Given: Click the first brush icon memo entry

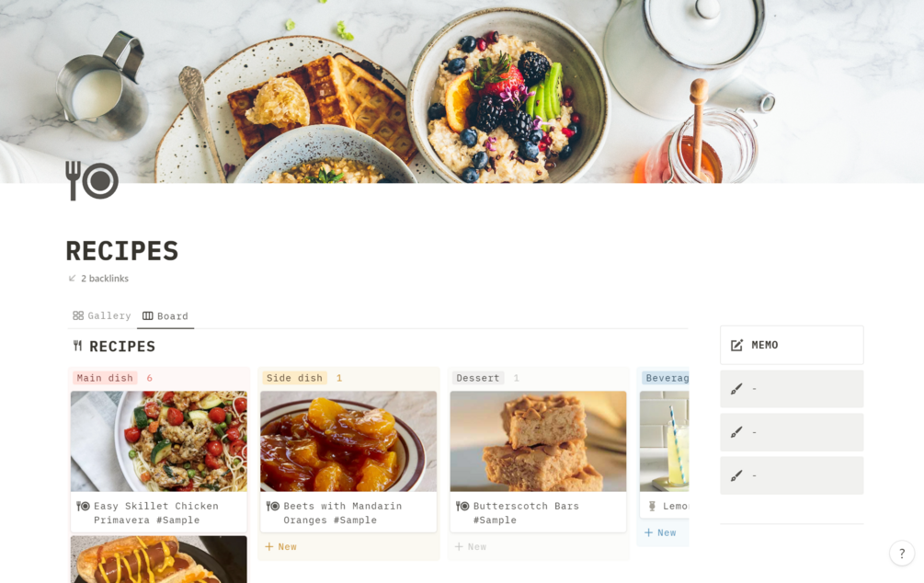Looking at the screenshot, I should [792, 389].
